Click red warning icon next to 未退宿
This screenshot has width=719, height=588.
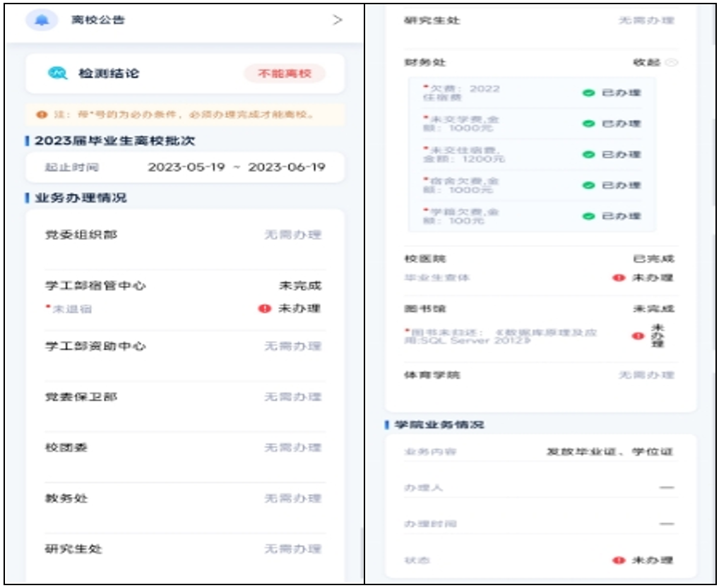(x=265, y=308)
